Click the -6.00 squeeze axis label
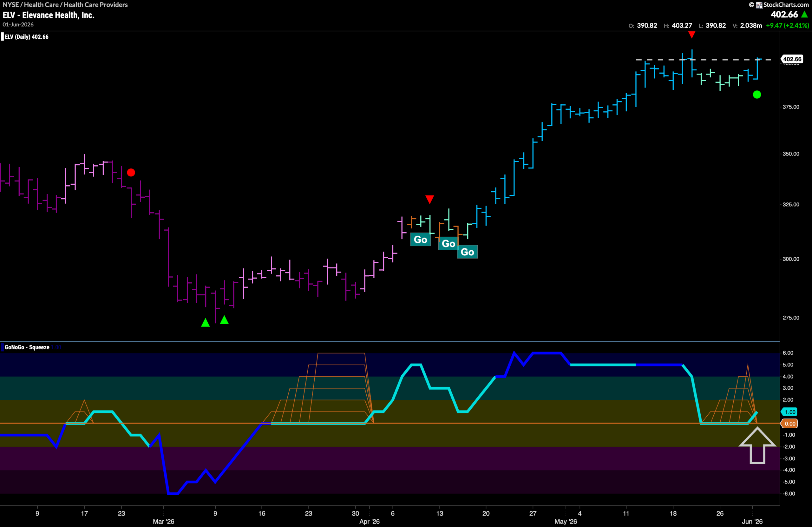 [789, 494]
